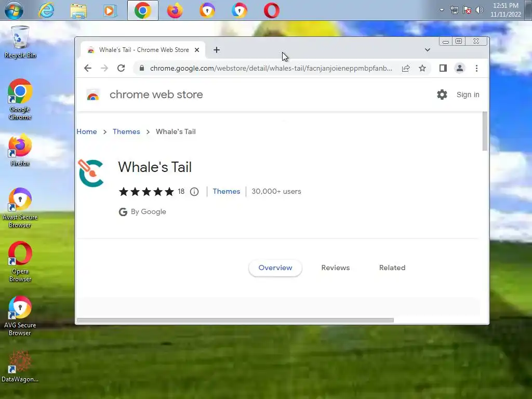Select DataWagon desktop shortcut
Viewport: 532px width, 399px height.
tap(20, 367)
